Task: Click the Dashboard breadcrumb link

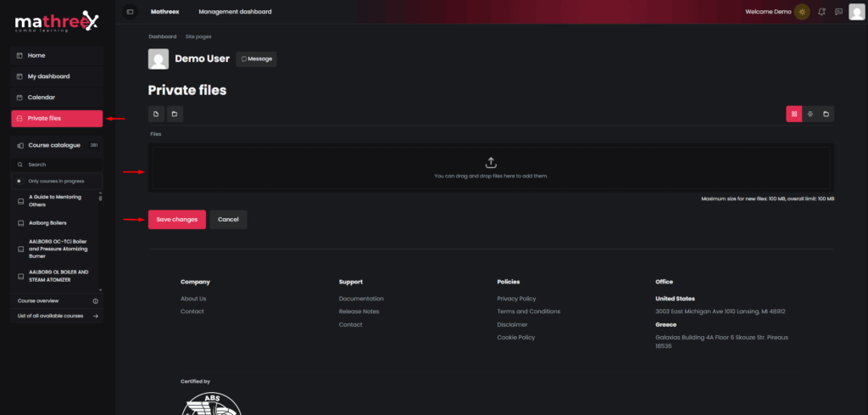Action: pyautogui.click(x=162, y=36)
